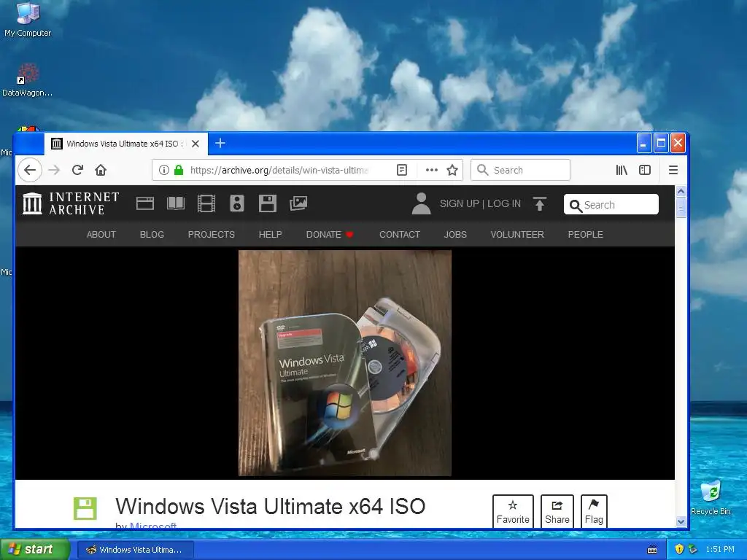This screenshot has width=747, height=560.
Task: Open the Firefox Library icon
Action: click(622, 170)
